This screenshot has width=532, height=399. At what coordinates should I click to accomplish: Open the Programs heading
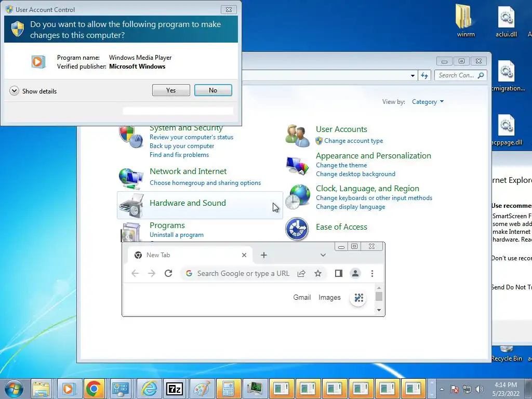pyautogui.click(x=167, y=225)
